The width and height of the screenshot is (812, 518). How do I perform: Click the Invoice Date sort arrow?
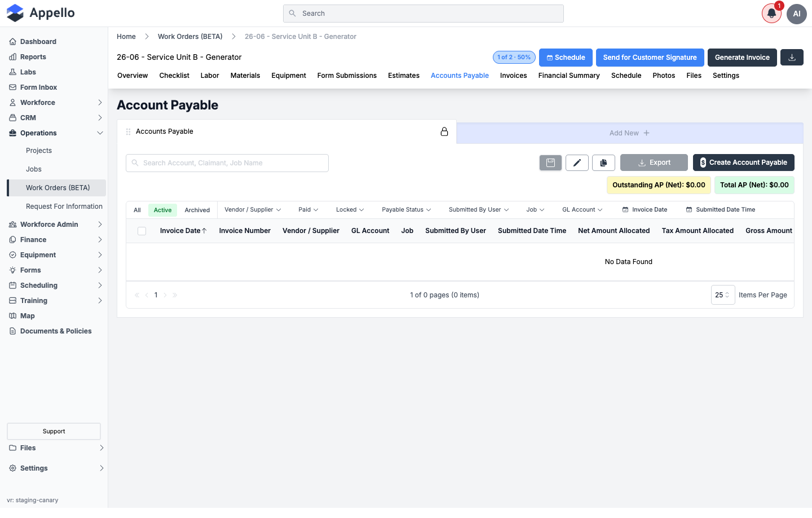coord(204,231)
